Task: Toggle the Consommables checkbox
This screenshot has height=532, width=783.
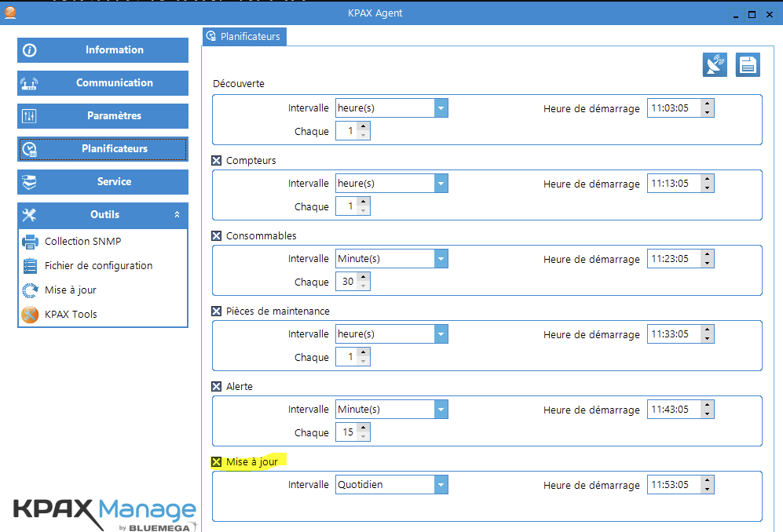Action: 216,236
